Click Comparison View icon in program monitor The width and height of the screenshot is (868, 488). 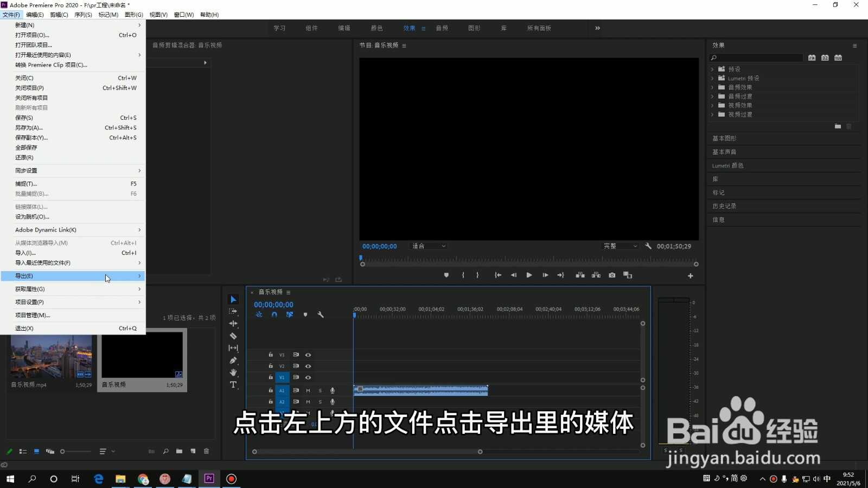628,275
